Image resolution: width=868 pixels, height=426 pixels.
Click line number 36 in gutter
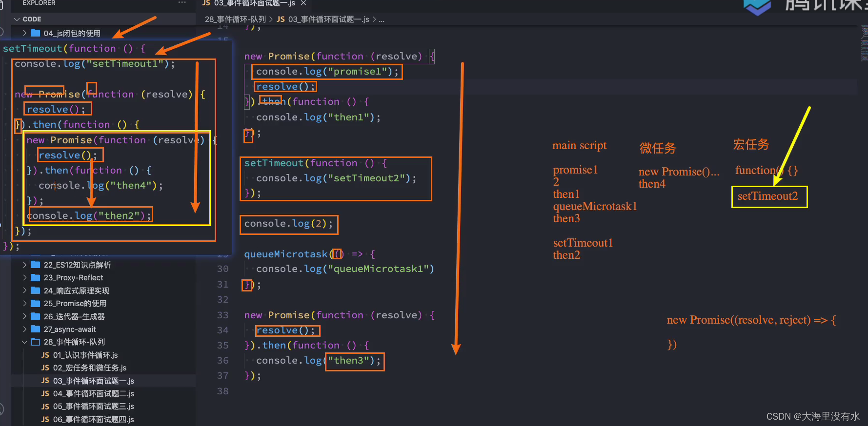point(222,360)
